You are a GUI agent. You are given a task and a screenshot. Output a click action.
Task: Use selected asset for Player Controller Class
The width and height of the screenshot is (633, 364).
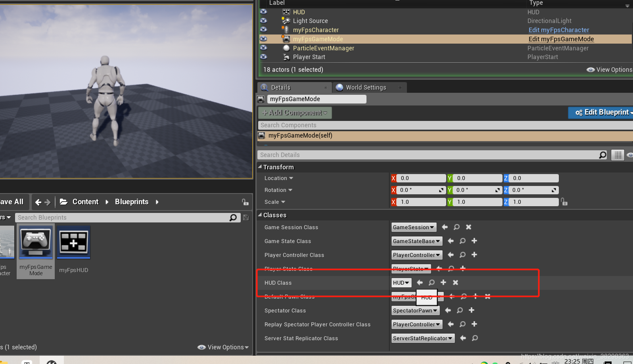[451, 255]
